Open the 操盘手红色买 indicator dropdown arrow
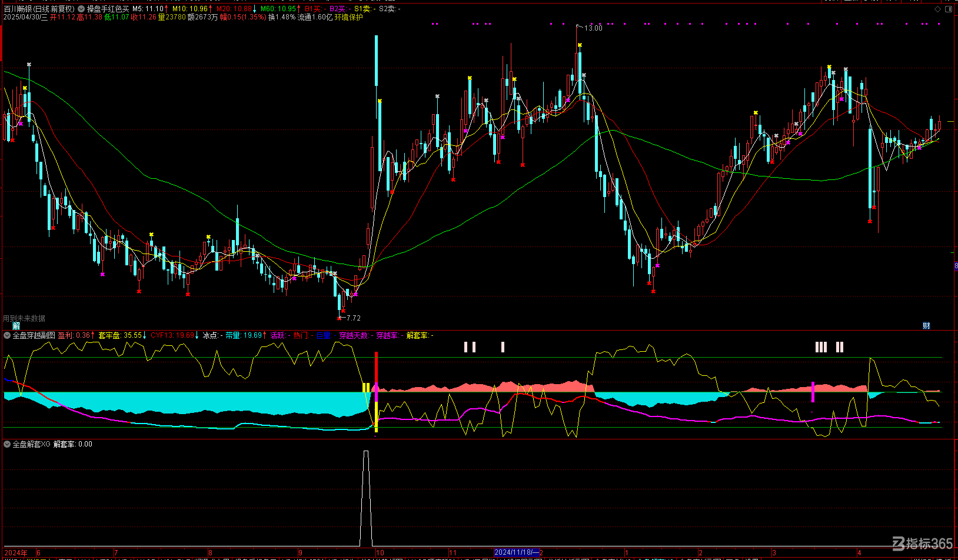The width and height of the screenshot is (958, 560). (81, 9)
